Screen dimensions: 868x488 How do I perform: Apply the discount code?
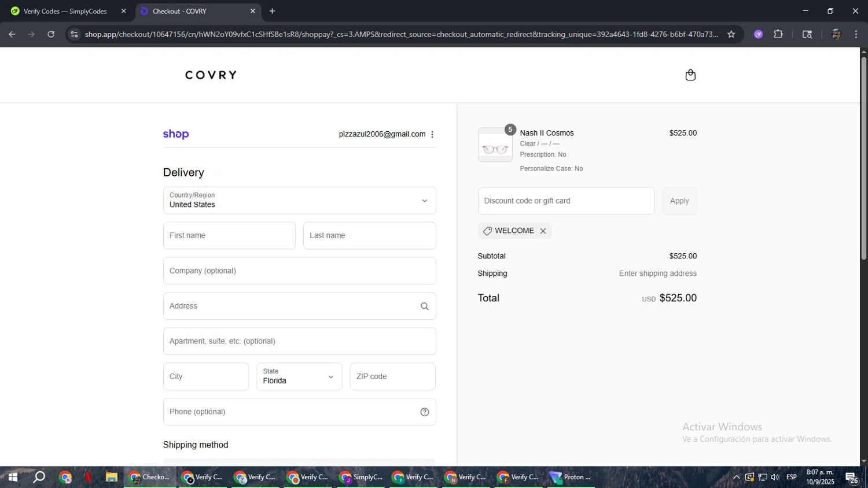679,201
